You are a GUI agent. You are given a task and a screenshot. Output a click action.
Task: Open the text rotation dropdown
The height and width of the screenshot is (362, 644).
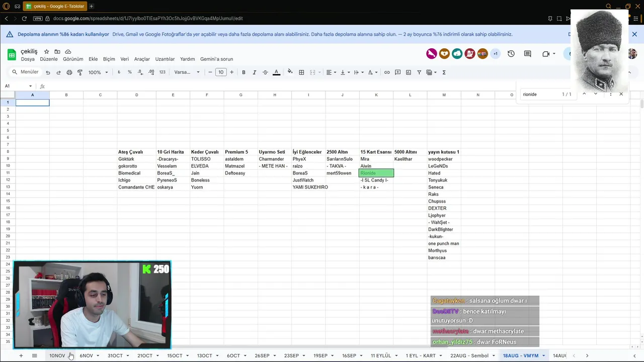click(x=372, y=72)
